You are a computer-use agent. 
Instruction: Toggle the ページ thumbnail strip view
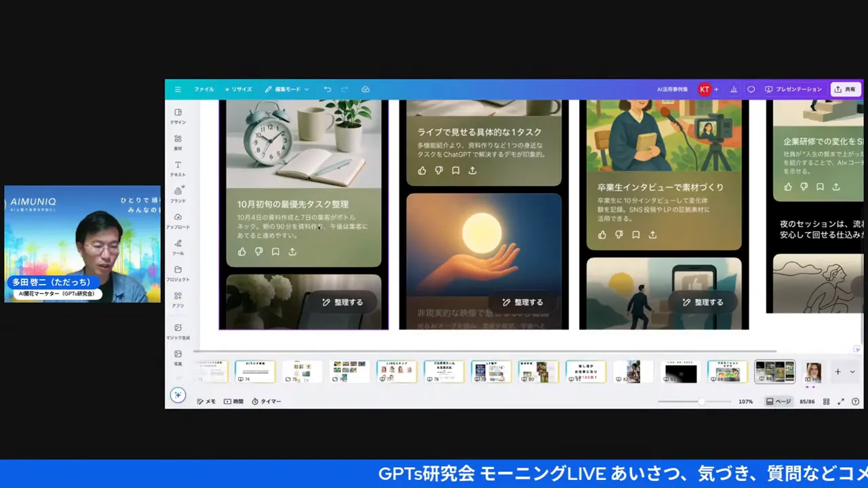(x=778, y=402)
